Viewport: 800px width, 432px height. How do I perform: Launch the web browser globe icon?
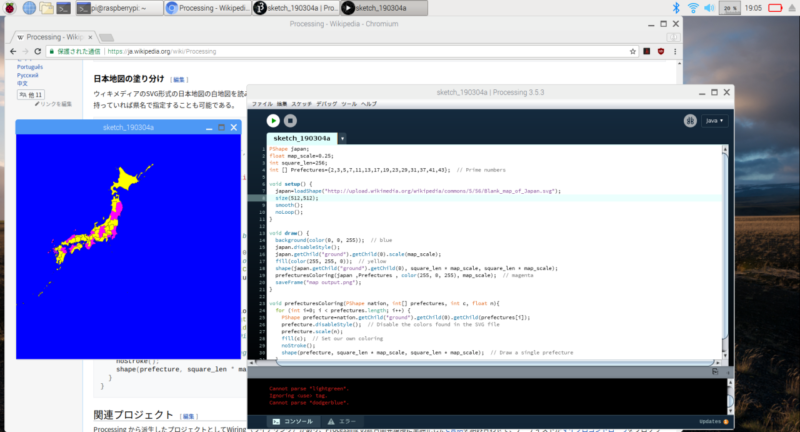point(29,8)
